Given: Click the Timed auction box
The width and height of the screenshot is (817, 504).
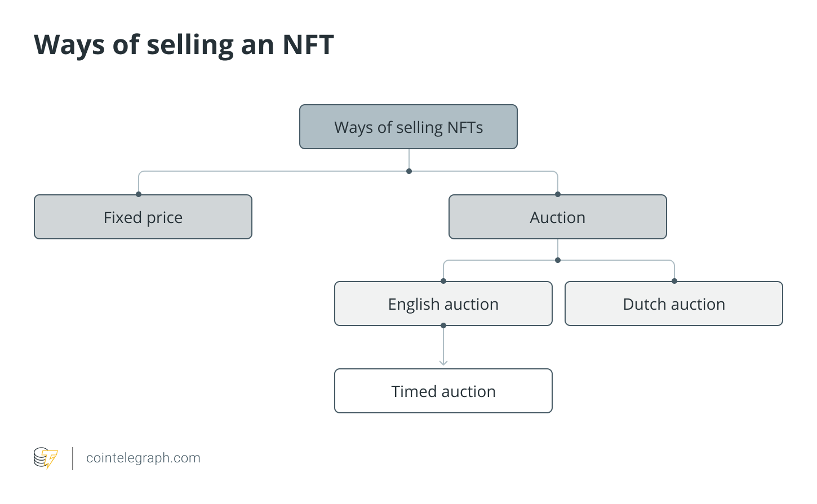Looking at the screenshot, I should (x=443, y=391).
